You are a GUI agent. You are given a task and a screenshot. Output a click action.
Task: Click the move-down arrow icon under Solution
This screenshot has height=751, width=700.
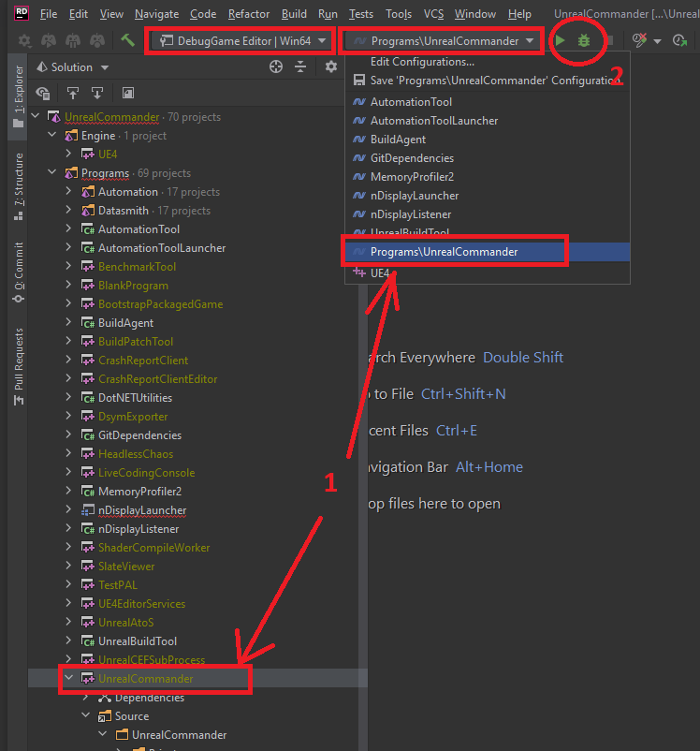(x=97, y=93)
